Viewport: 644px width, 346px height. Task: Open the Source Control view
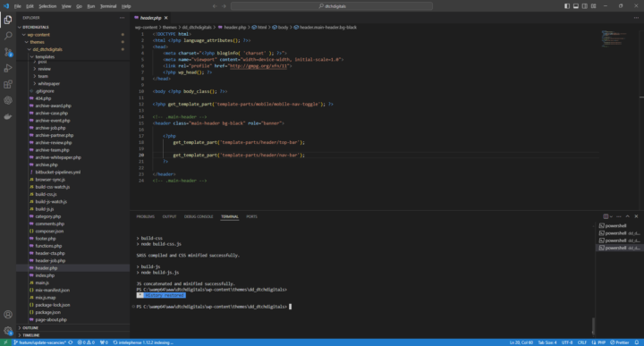[x=8, y=52]
